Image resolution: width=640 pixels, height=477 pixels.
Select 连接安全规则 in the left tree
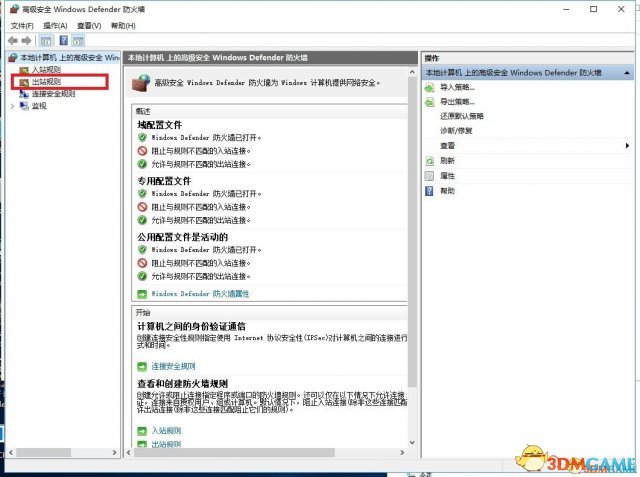click(x=53, y=94)
